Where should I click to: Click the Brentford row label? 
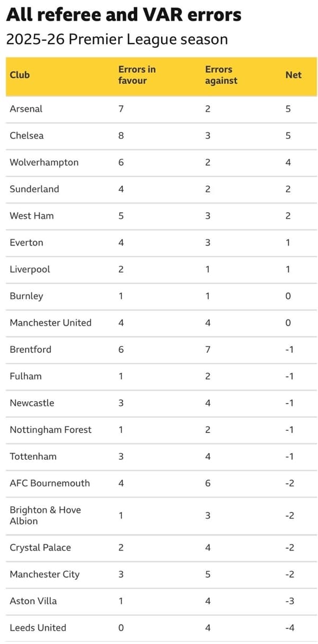(29, 350)
